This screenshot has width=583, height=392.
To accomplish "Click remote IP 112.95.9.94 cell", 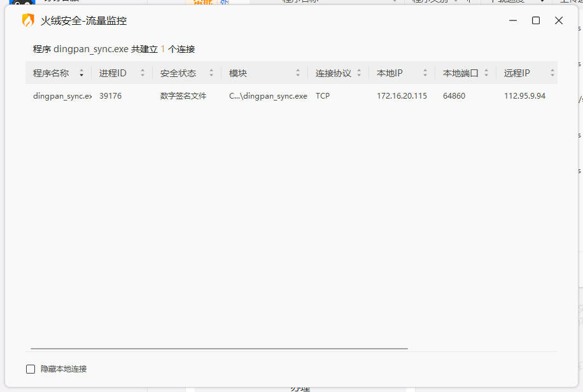I will (524, 96).
